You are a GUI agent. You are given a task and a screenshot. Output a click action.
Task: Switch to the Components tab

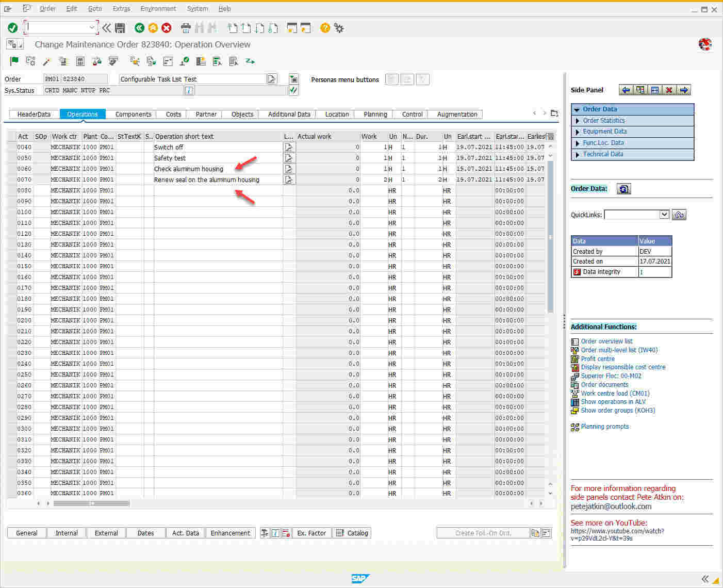(x=133, y=114)
